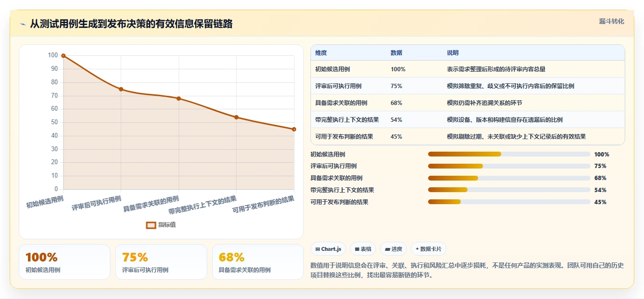Click the 100% cell in the table
The width and height of the screenshot is (644, 299).
tap(398, 69)
